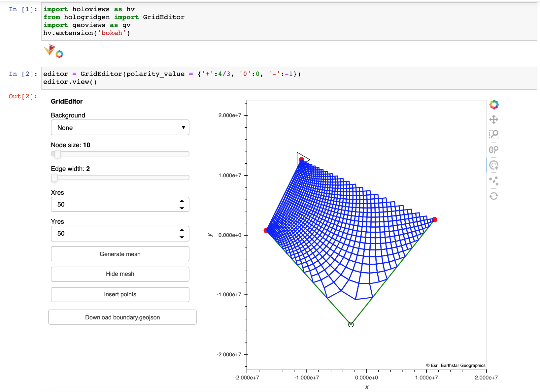Screen dimensions: 540x392
Task: Decrease Yres using the down stepper arrow
Action: pyautogui.click(x=181, y=237)
